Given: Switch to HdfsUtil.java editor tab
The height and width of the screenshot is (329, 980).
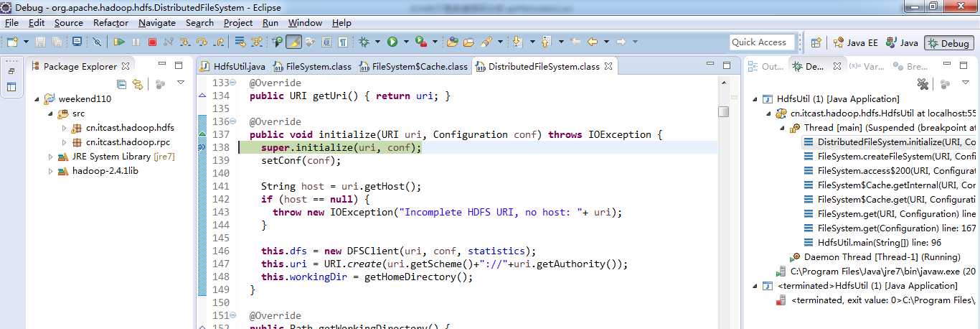Looking at the screenshot, I should (233, 67).
